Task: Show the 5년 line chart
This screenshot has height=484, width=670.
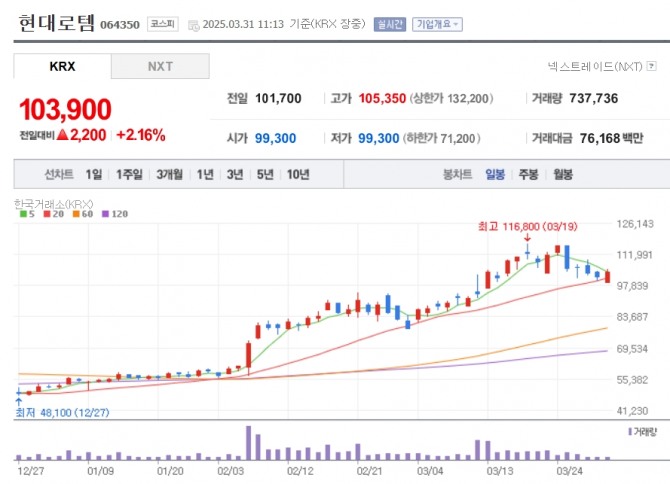Action: [x=265, y=174]
